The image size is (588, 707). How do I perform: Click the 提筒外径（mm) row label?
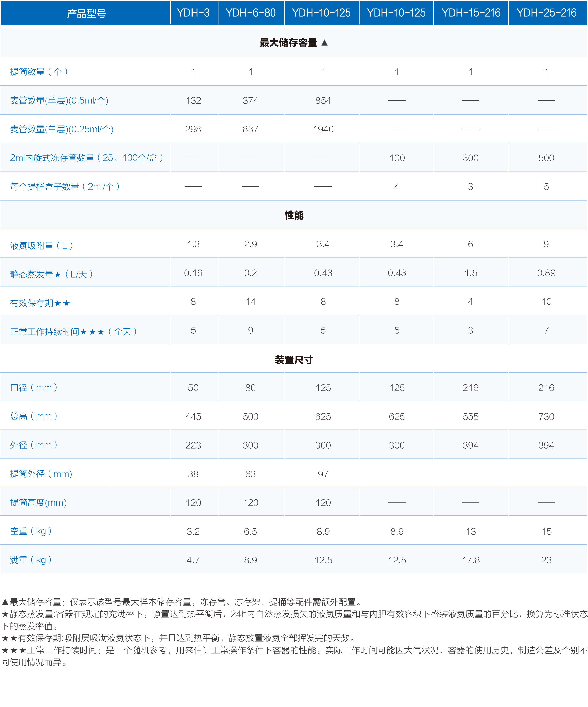(x=41, y=474)
